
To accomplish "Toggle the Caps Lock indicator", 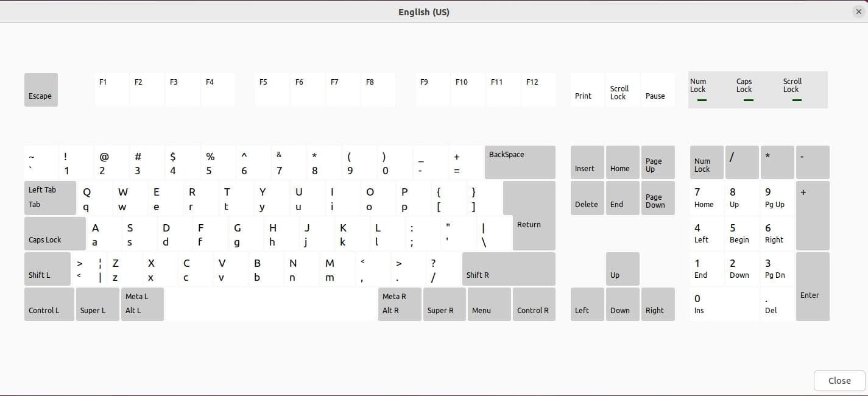I will point(747,90).
